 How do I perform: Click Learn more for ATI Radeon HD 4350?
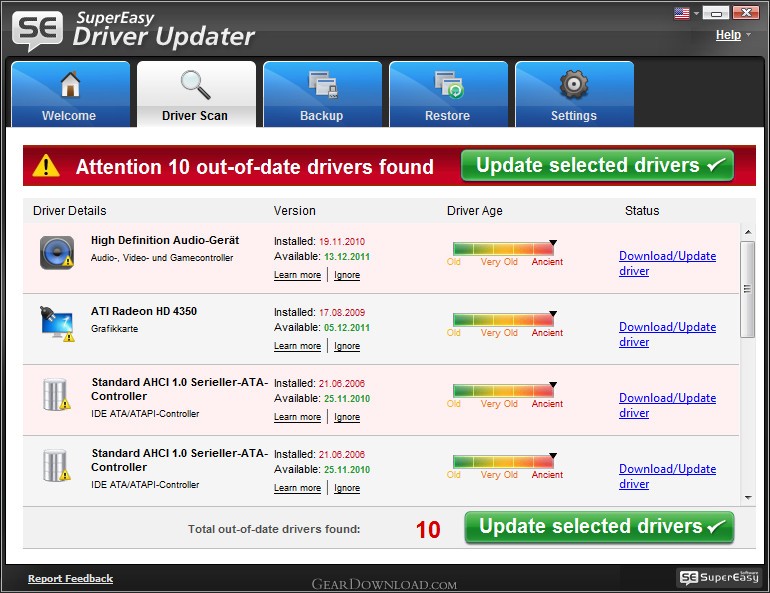tap(297, 346)
